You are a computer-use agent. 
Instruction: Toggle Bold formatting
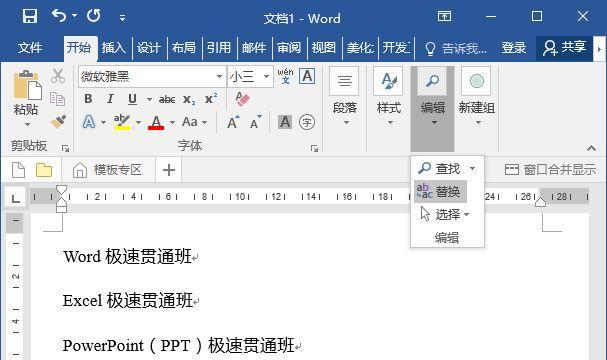pyautogui.click(x=88, y=99)
